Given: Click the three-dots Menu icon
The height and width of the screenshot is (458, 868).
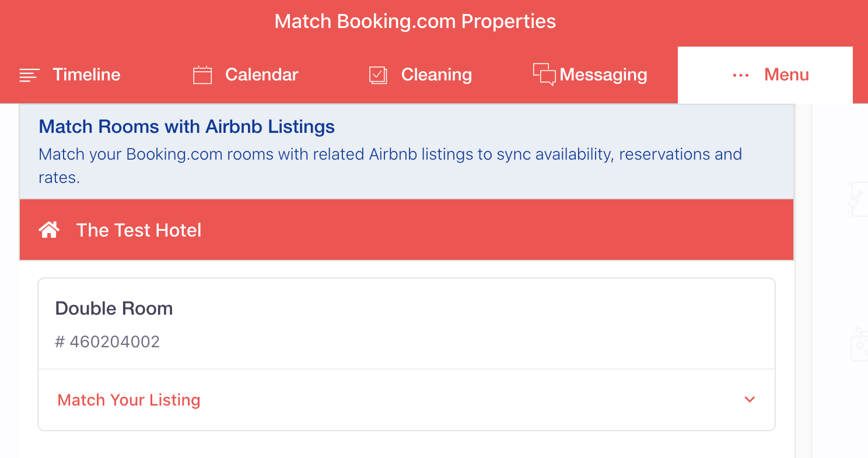Looking at the screenshot, I should click(741, 75).
